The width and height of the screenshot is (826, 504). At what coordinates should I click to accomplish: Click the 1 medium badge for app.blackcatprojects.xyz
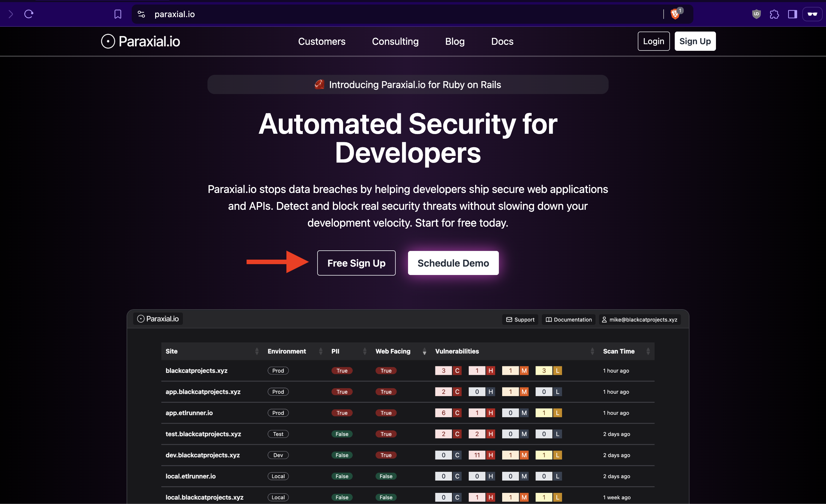click(515, 392)
